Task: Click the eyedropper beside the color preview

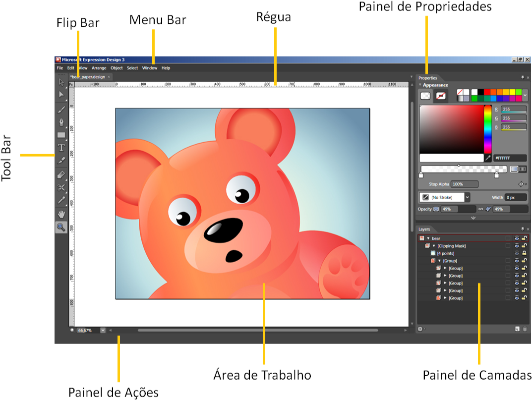Action: 488,158
